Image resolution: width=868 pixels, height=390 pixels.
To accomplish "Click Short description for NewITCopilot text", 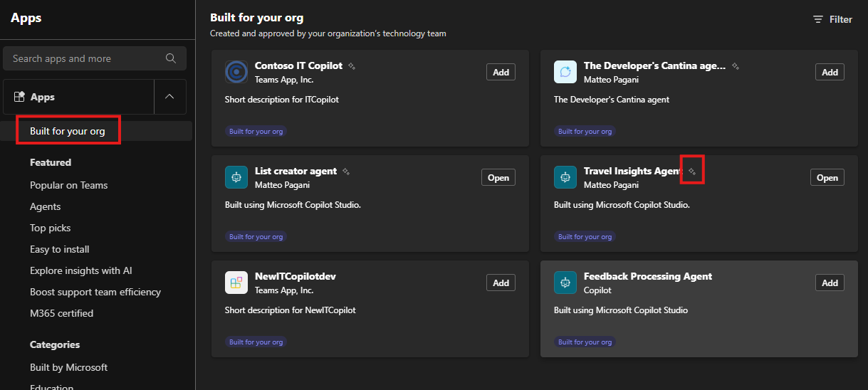I will (x=291, y=310).
